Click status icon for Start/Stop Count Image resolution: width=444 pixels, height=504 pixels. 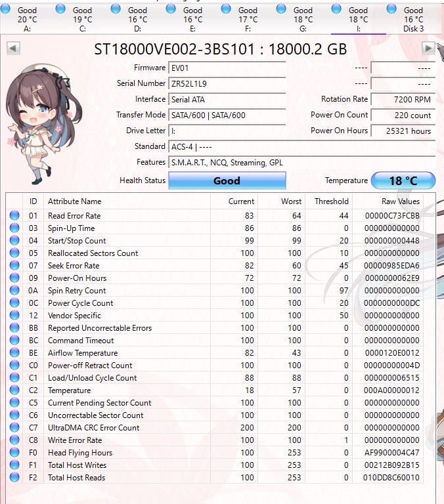[14, 240]
